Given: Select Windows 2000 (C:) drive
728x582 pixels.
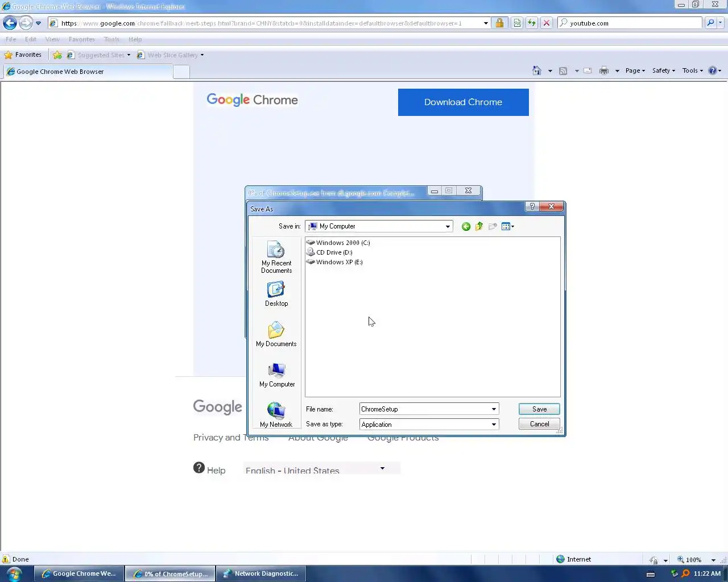Looking at the screenshot, I should (x=338, y=243).
